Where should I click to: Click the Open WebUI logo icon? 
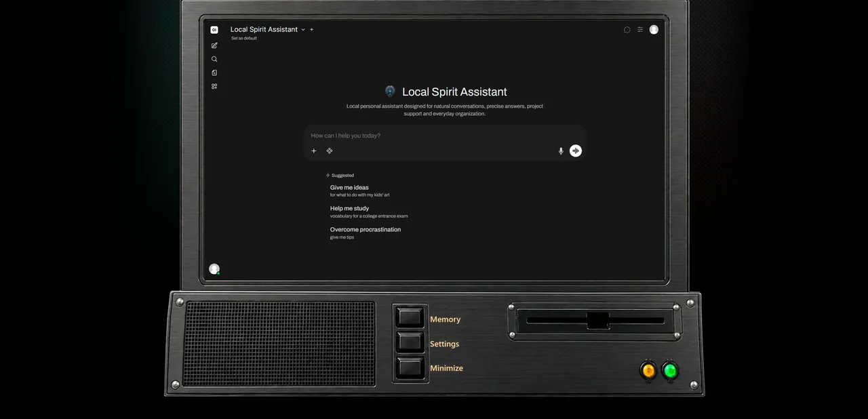click(214, 30)
